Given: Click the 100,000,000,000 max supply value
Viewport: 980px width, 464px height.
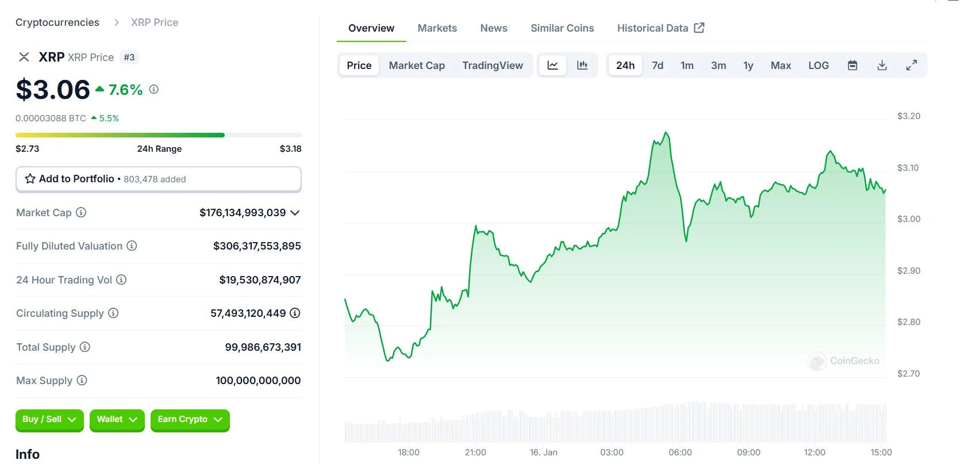Looking at the screenshot, I should [x=258, y=381].
